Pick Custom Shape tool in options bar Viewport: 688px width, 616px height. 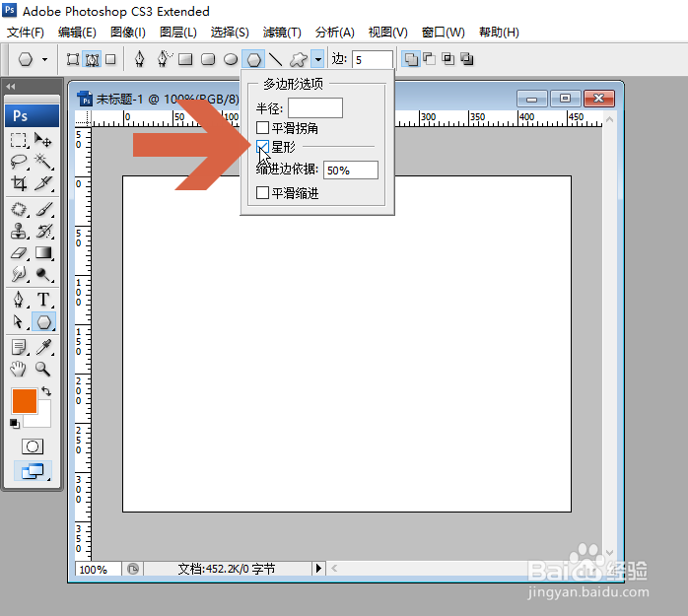click(299, 59)
